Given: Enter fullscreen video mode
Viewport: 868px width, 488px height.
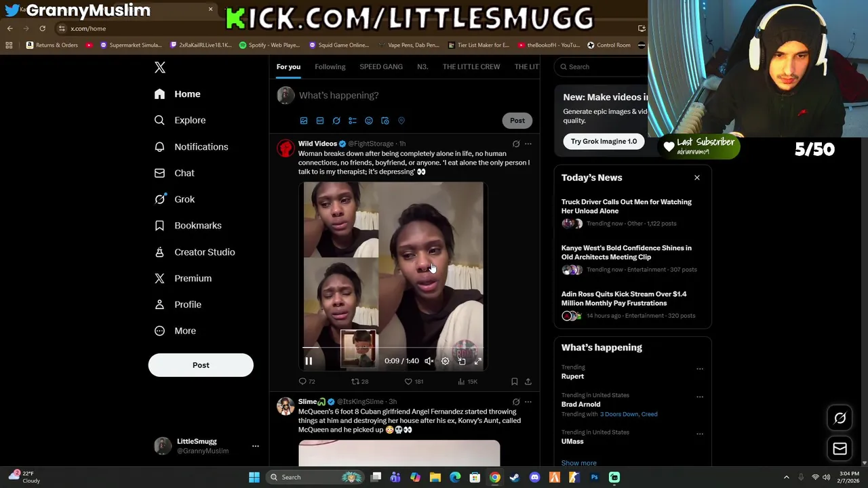Looking at the screenshot, I should coord(478,361).
